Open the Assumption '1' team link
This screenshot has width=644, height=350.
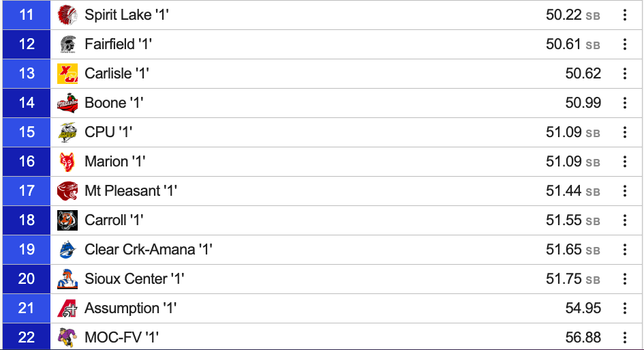(x=131, y=308)
